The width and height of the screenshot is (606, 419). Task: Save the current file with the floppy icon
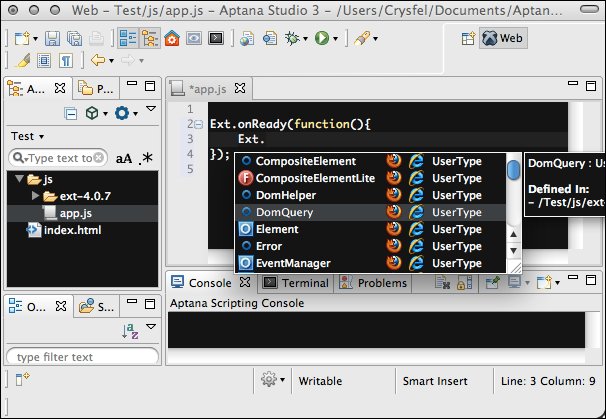click(52, 38)
